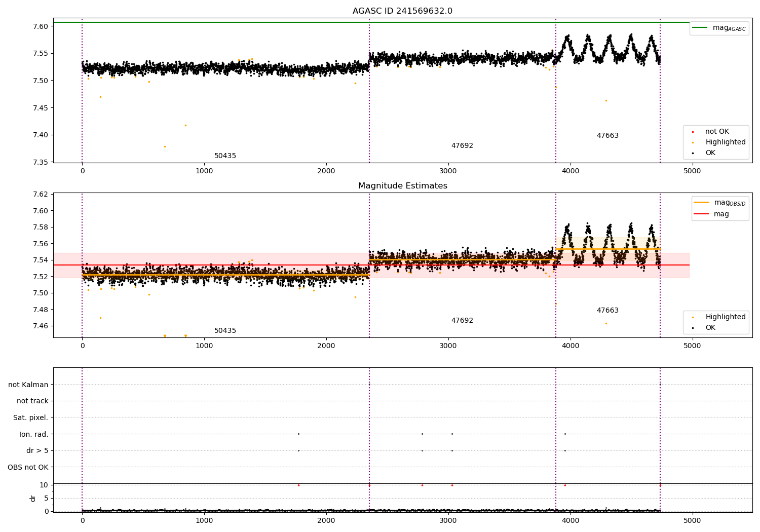Screen dimensions: 760x532
Task: Select 'not OK' legend entry in top plot
Action: tap(717, 132)
